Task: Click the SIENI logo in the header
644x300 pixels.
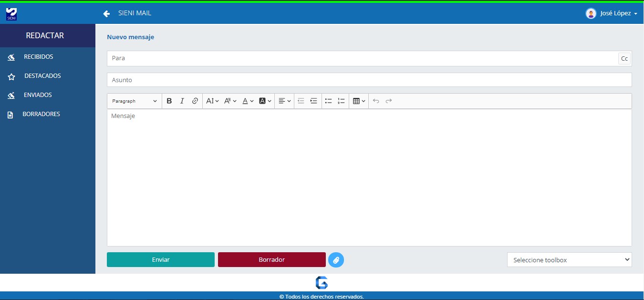Action: pyautogui.click(x=11, y=14)
